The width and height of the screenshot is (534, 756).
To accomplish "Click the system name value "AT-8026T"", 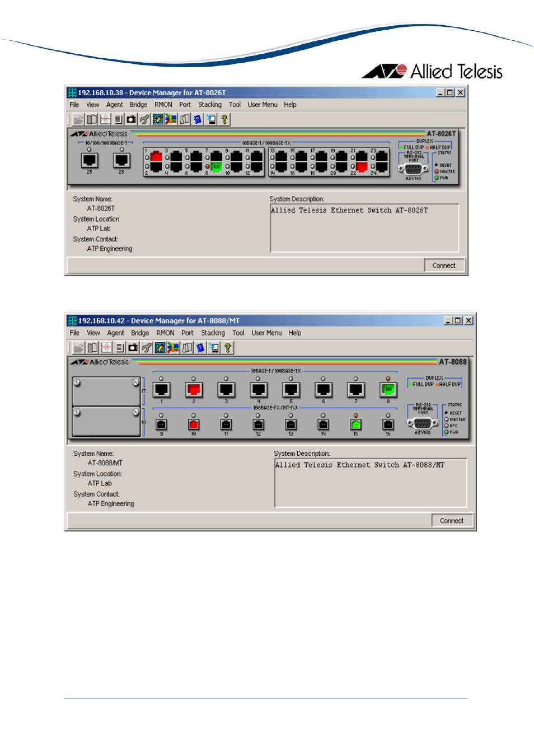I will tap(101, 208).
